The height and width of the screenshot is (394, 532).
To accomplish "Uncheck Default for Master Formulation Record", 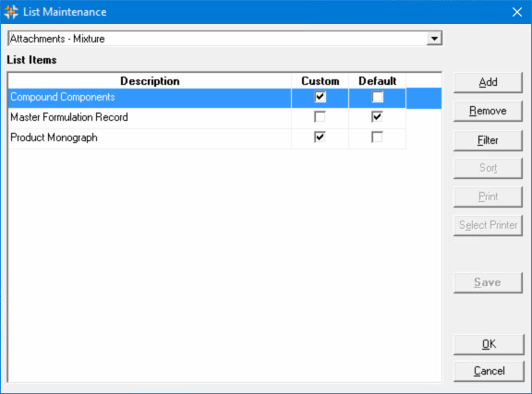I will [377, 117].
